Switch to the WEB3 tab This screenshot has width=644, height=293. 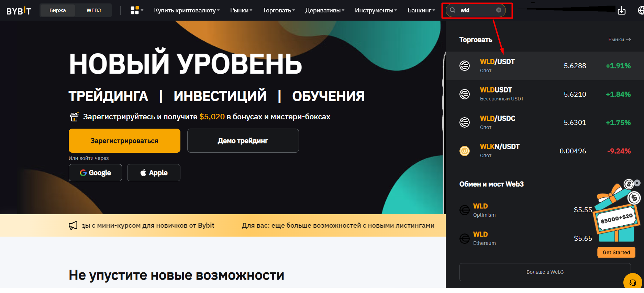click(x=93, y=10)
